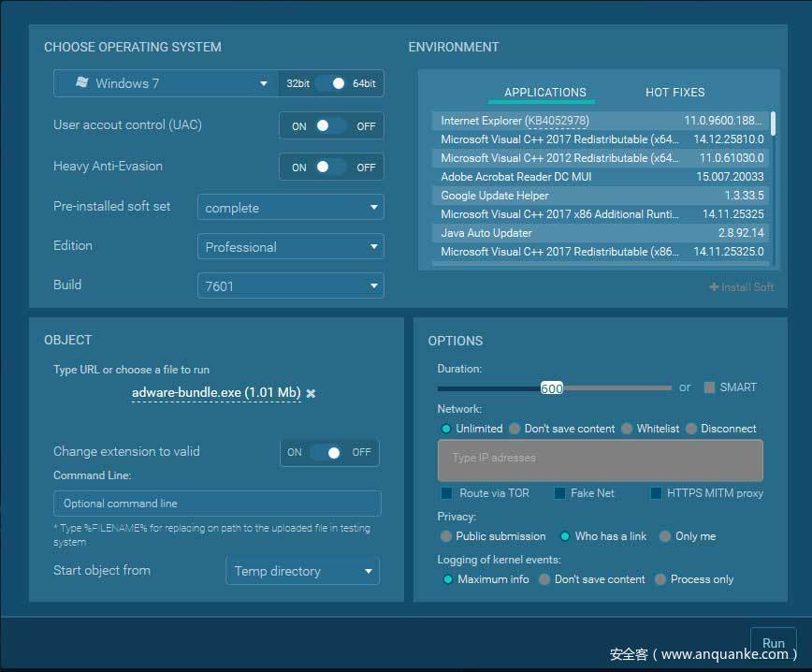Tick the HTTPS MITM proxy checkbox
This screenshot has width=812, height=672.
(x=656, y=493)
